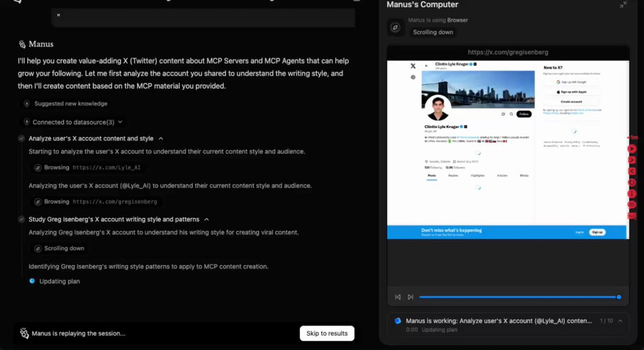This screenshot has width=644, height=350.
Task: Click Sign up on the blue banner
Action: tap(597, 232)
